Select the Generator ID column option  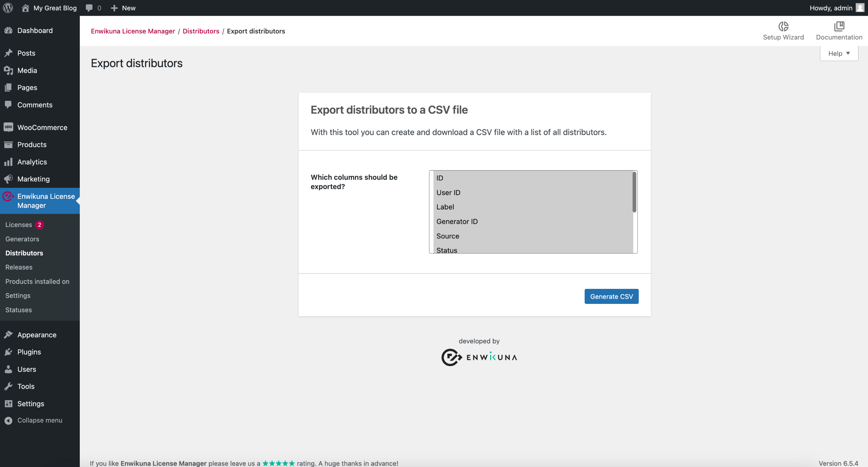456,221
